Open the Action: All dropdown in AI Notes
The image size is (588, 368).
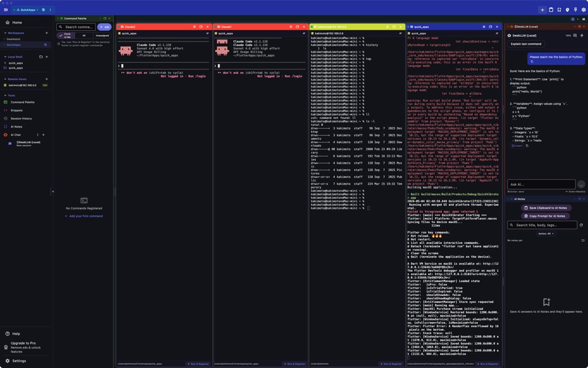[546, 234]
